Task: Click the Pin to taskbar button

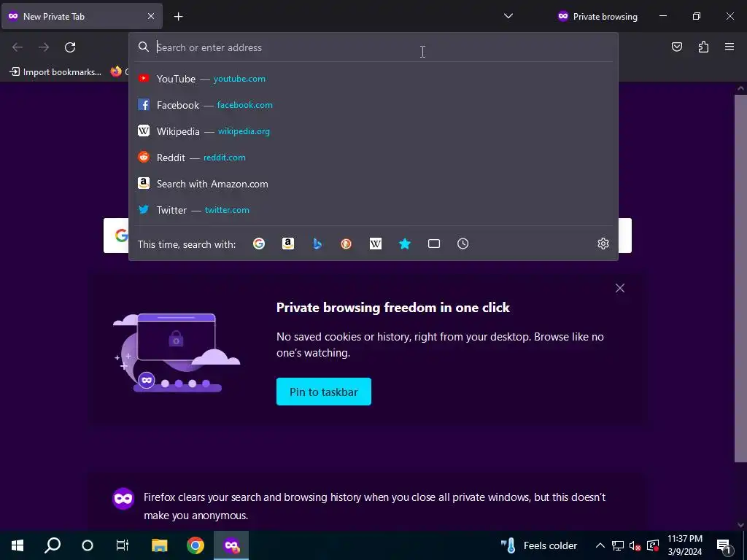Action: click(323, 392)
